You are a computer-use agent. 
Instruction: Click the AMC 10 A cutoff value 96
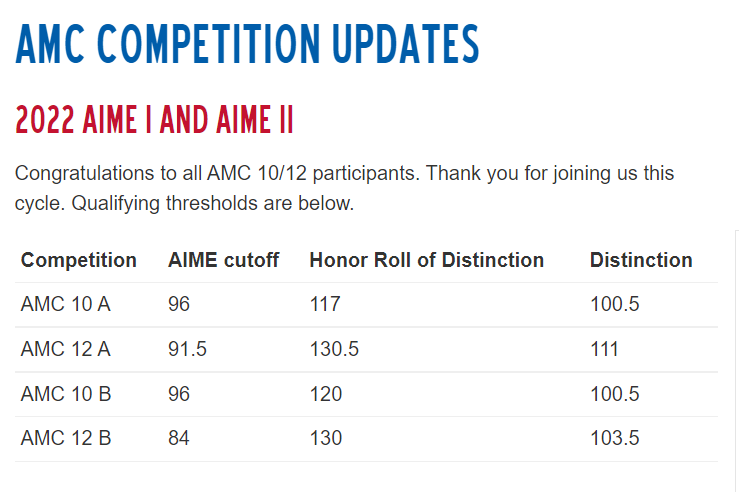click(x=179, y=304)
